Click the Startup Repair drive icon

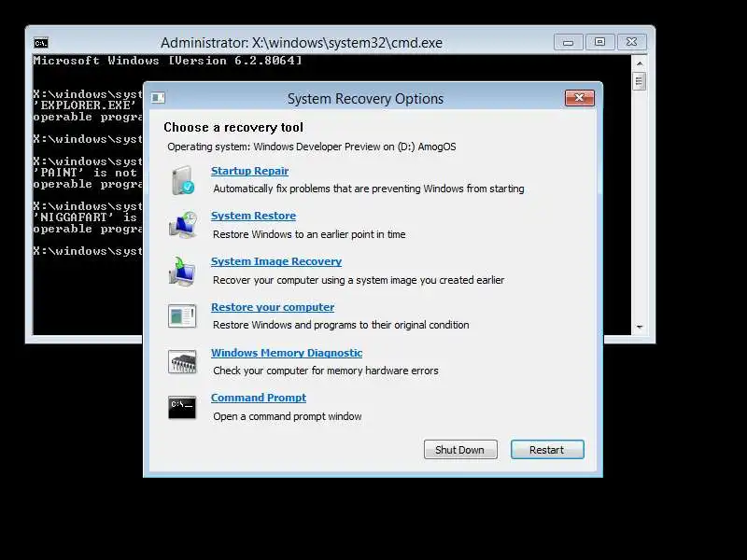182,180
